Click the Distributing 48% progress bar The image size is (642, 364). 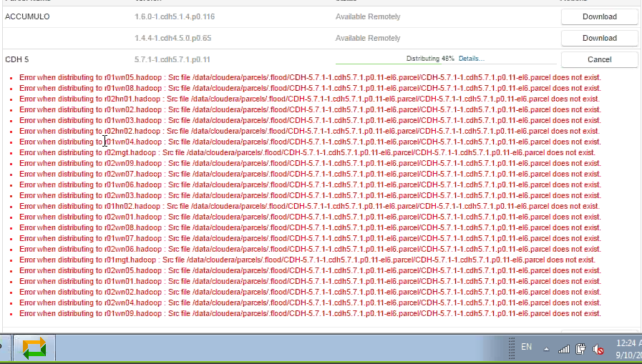(x=446, y=64)
